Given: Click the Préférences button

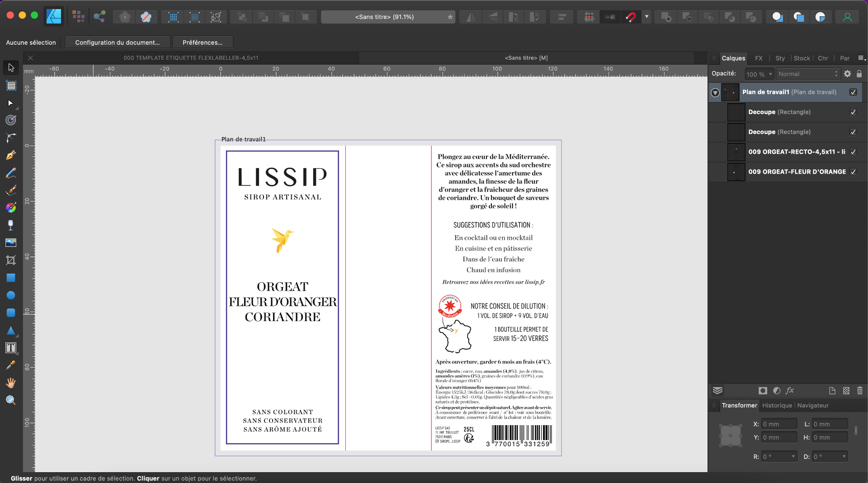Looking at the screenshot, I should [x=203, y=43].
